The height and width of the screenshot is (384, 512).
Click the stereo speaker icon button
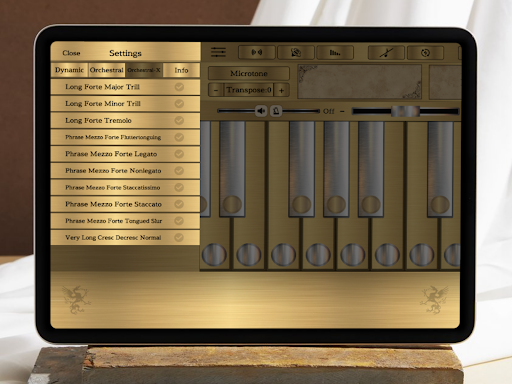point(257,52)
